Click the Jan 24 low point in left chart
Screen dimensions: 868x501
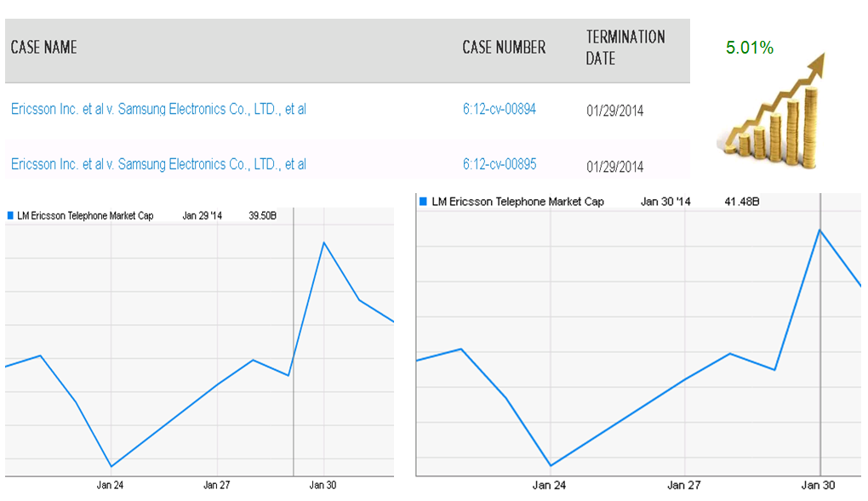(111, 466)
